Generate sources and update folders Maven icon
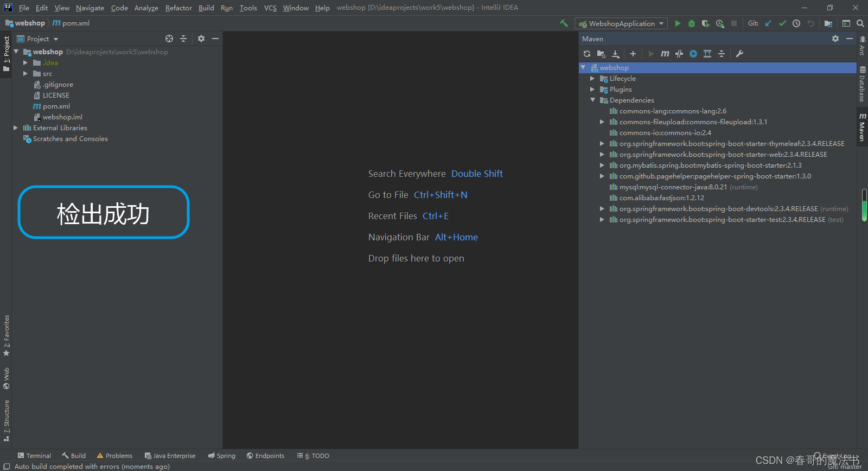The width and height of the screenshot is (868, 471). pos(601,54)
